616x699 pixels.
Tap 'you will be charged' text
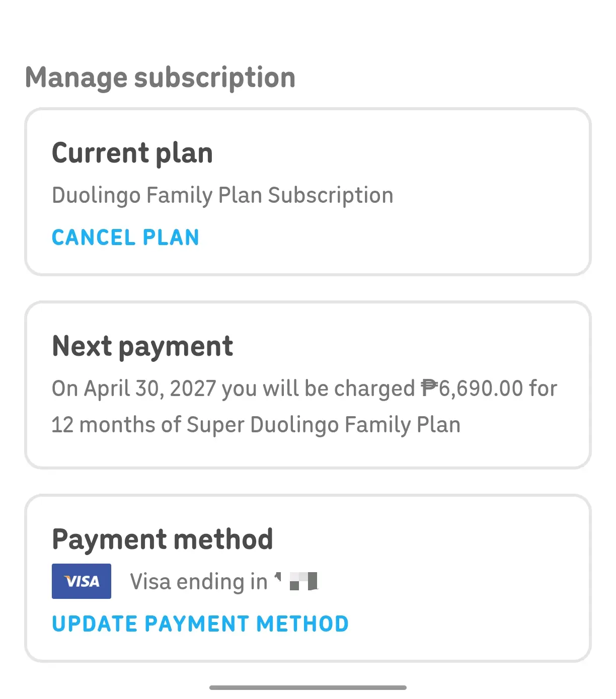click(318, 389)
